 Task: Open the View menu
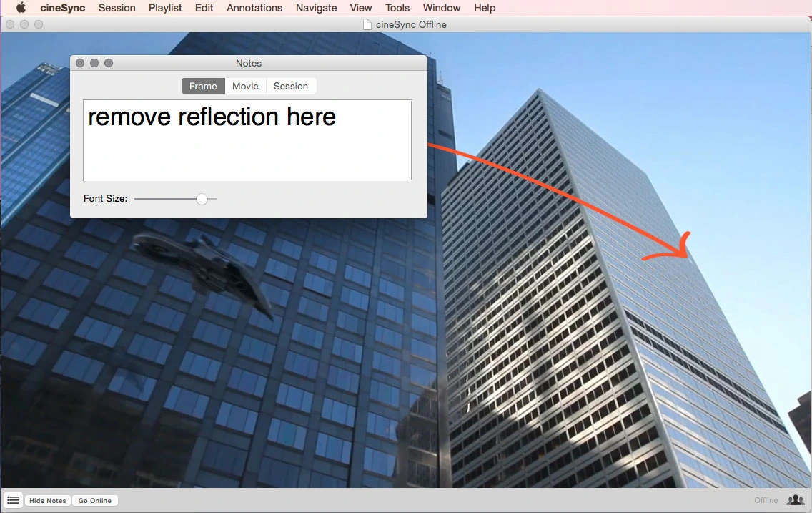360,8
